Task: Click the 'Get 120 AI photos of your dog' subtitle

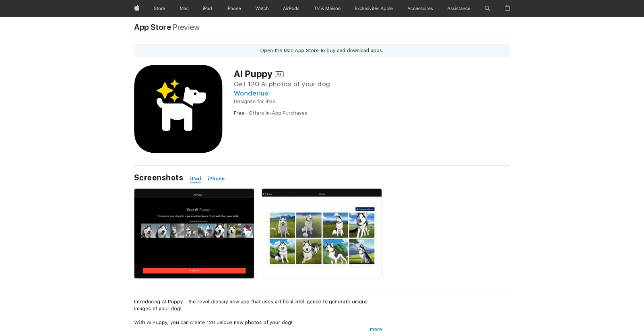Action: point(282,84)
